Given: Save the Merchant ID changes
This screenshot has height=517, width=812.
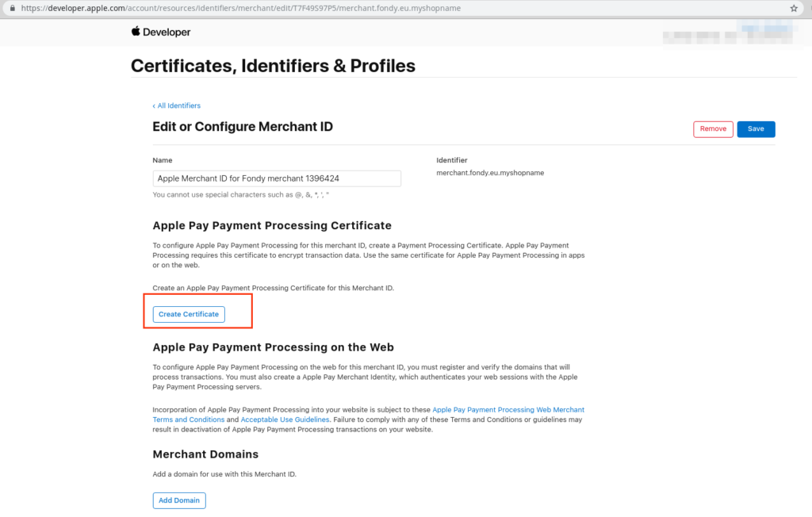Looking at the screenshot, I should 756,129.
